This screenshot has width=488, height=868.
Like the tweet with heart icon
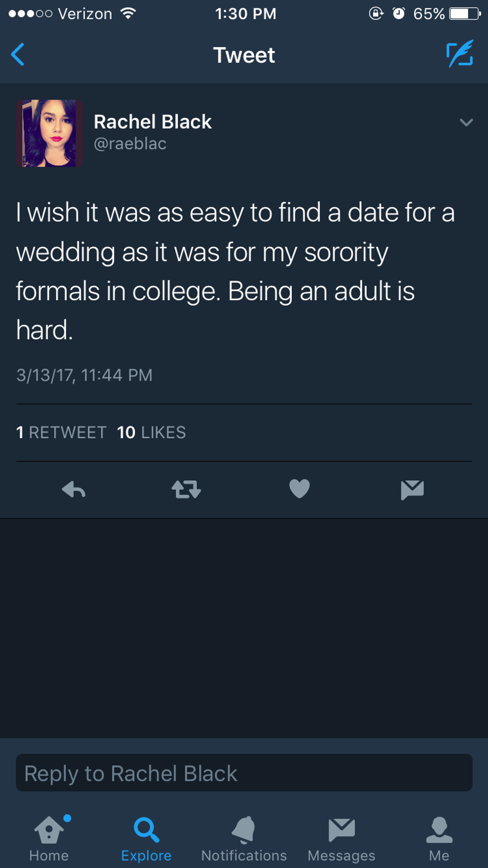[x=299, y=489]
